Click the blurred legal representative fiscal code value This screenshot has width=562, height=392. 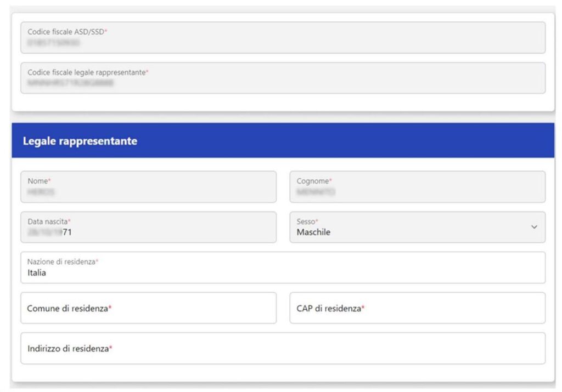point(70,83)
